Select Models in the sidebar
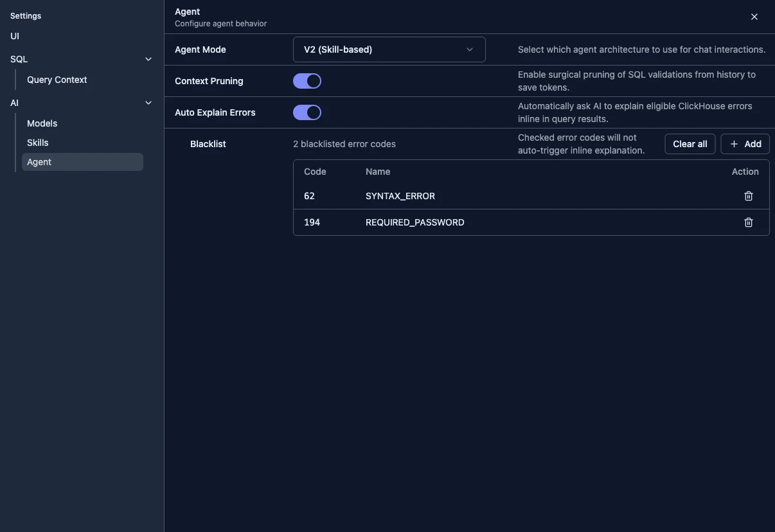This screenshot has width=775, height=532. 42,123
